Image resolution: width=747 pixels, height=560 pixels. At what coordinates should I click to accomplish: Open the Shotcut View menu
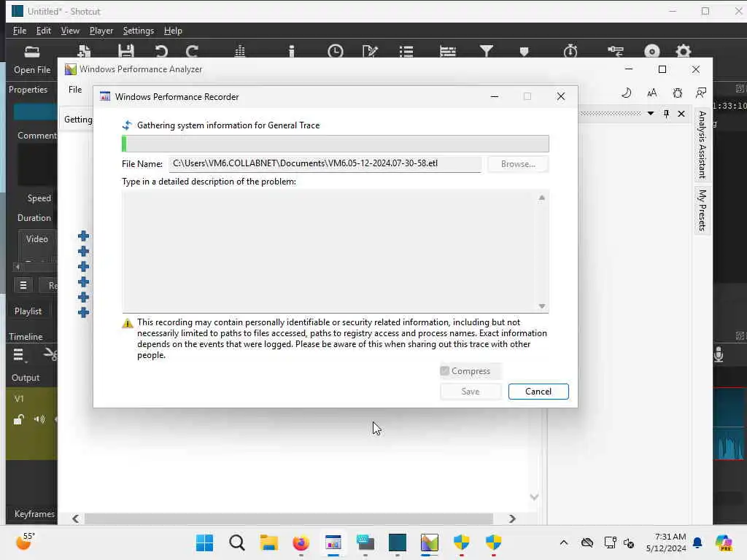click(70, 31)
